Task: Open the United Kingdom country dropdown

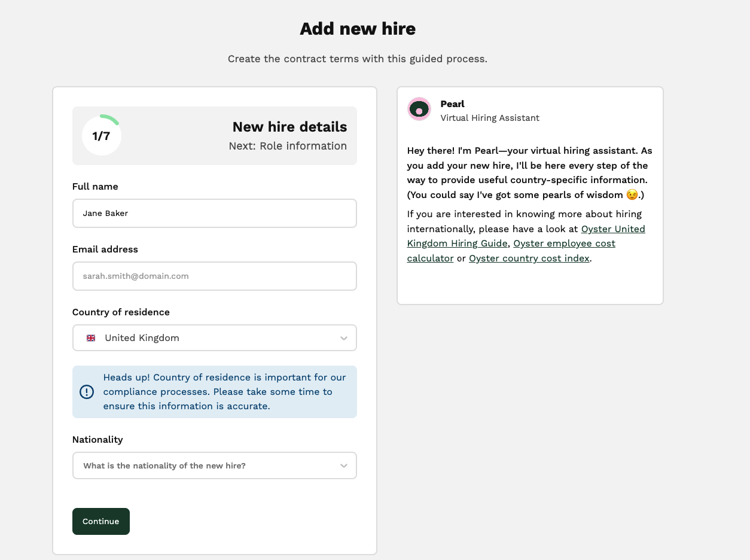Action: point(215,337)
